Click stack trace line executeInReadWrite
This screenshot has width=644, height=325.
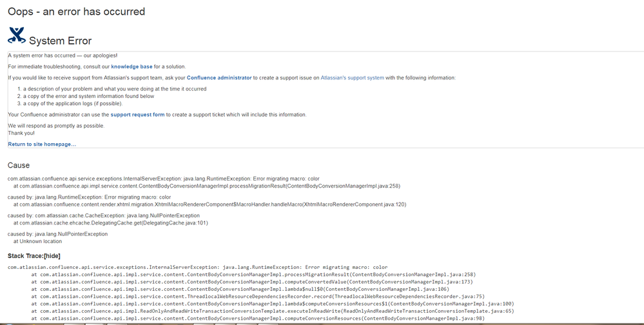tap(273, 311)
